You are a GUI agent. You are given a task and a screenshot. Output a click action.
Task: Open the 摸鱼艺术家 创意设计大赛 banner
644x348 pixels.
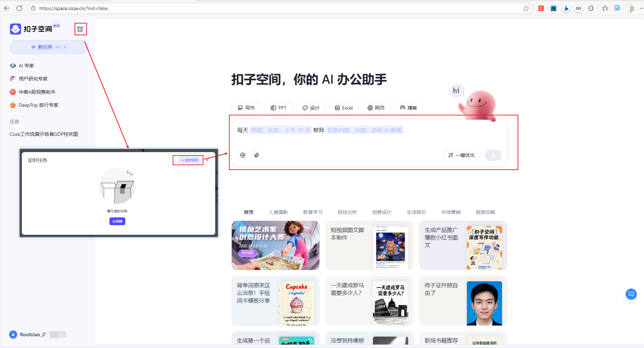pyautogui.click(x=276, y=245)
